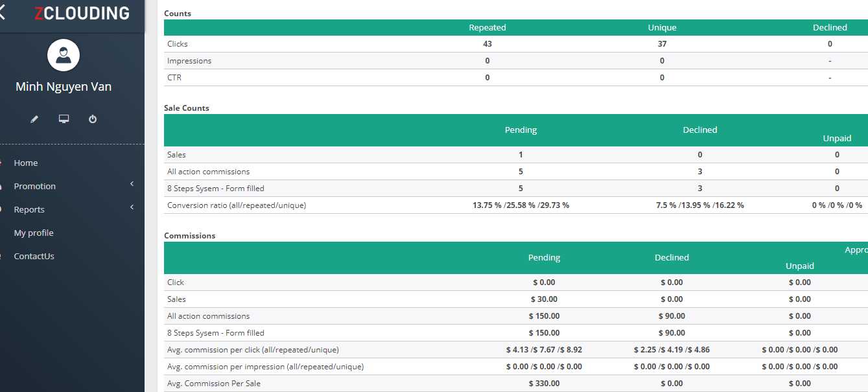Click the user avatar picture
The width and height of the screenshot is (868, 392).
64,56
